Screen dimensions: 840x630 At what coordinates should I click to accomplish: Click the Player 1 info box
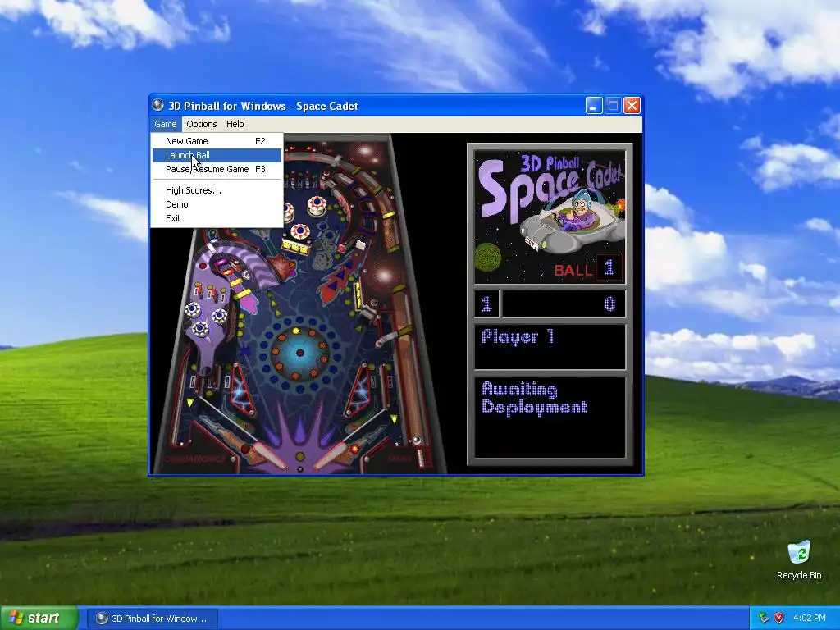(x=550, y=347)
